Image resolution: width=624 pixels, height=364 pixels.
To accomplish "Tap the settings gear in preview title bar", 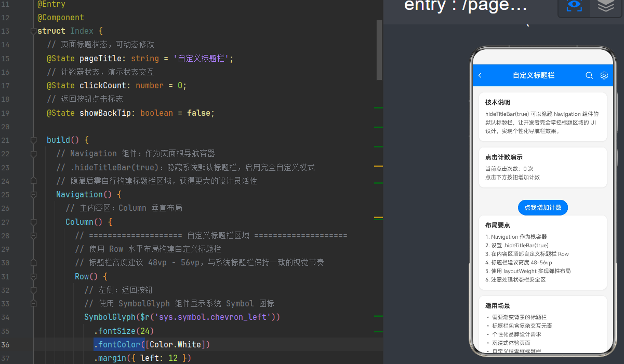I will coord(604,75).
